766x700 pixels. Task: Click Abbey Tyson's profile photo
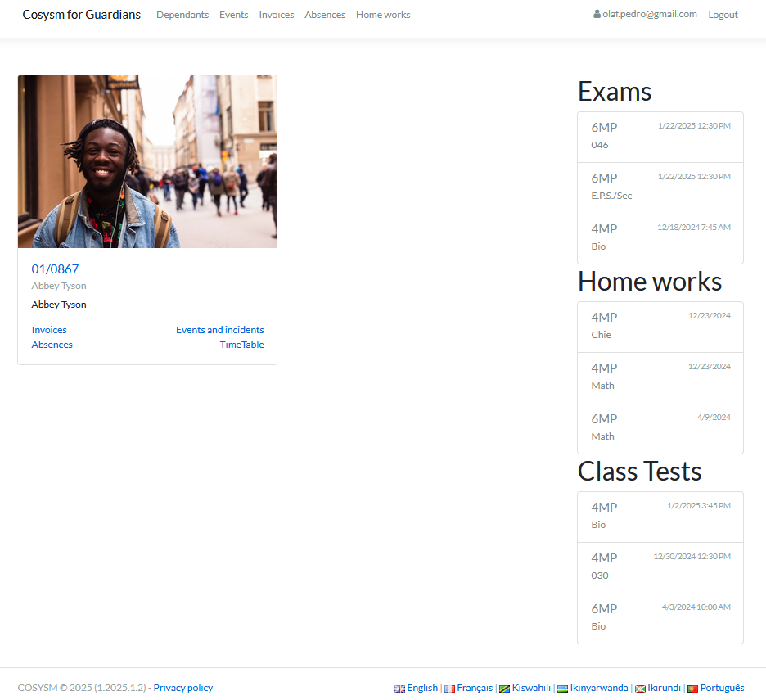[x=146, y=160]
